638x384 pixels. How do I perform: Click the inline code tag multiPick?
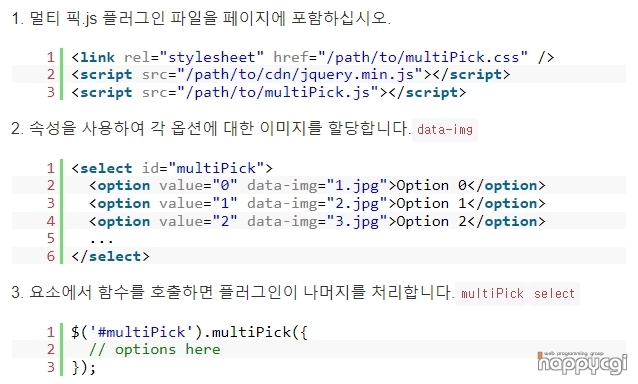(492, 294)
